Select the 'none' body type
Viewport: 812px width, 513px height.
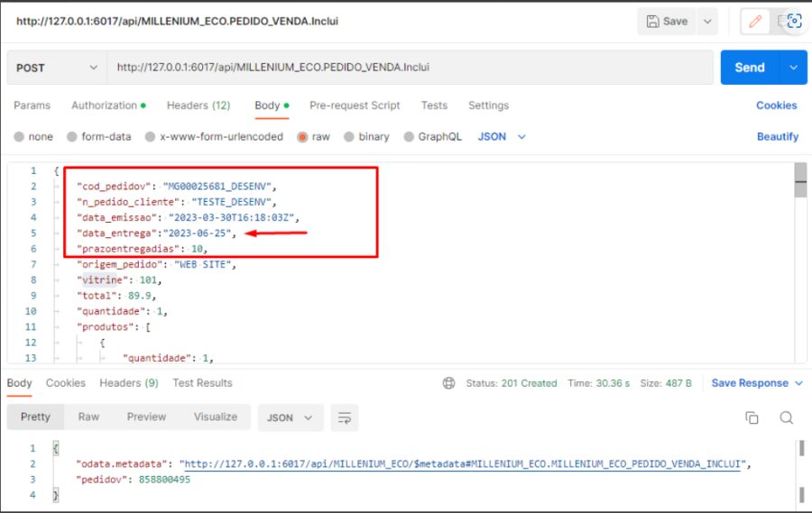pos(20,137)
